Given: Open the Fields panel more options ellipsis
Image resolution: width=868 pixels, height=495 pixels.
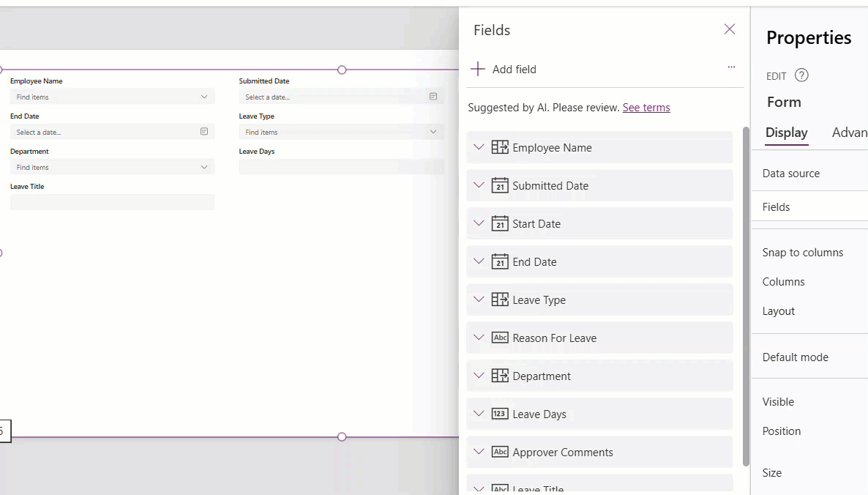Looking at the screenshot, I should tap(731, 67).
